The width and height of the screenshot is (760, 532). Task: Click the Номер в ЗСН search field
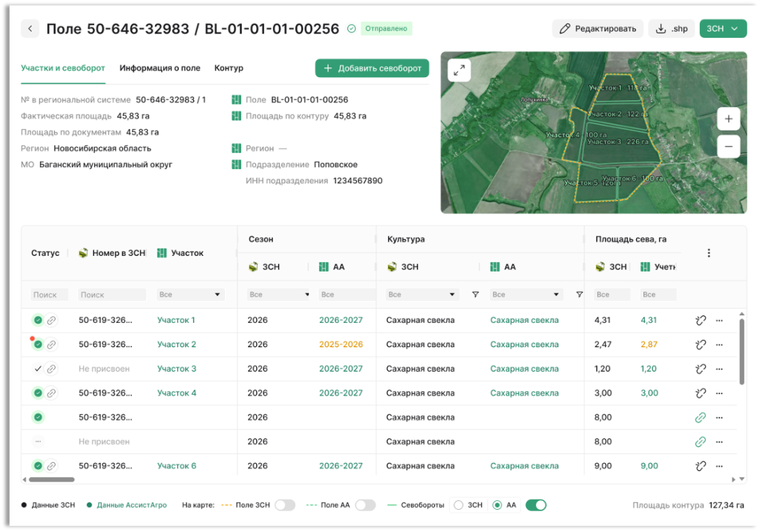click(112, 295)
